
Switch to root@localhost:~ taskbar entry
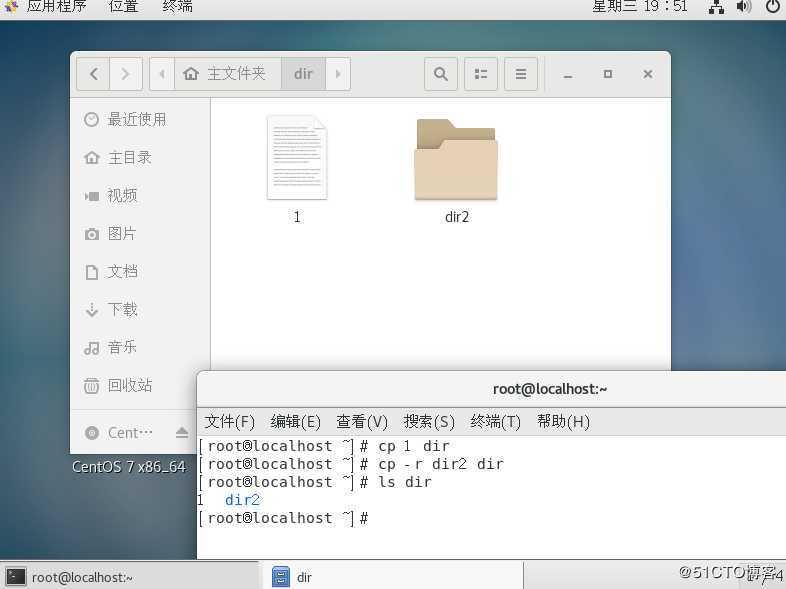point(130,577)
